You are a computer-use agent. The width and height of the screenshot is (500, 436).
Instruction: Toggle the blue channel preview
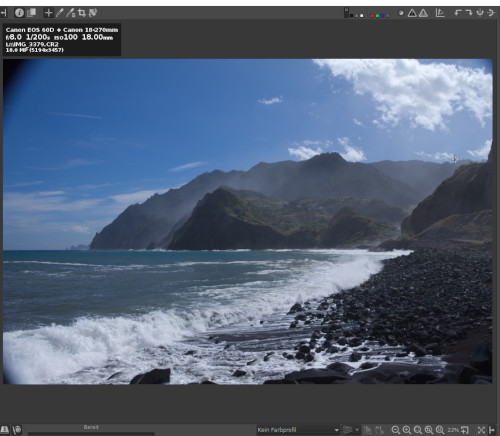pos(382,15)
